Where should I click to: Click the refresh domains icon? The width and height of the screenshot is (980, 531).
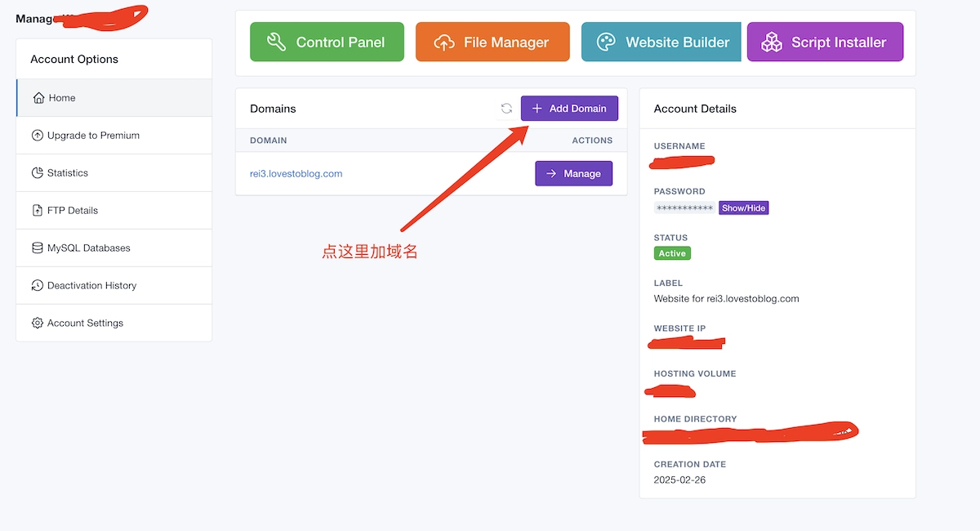click(x=506, y=109)
